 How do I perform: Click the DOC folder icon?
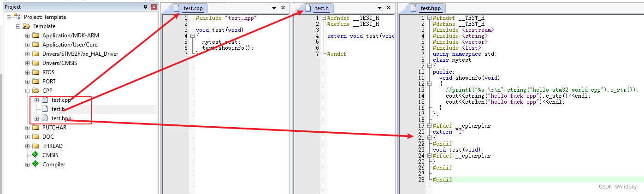(x=35, y=137)
